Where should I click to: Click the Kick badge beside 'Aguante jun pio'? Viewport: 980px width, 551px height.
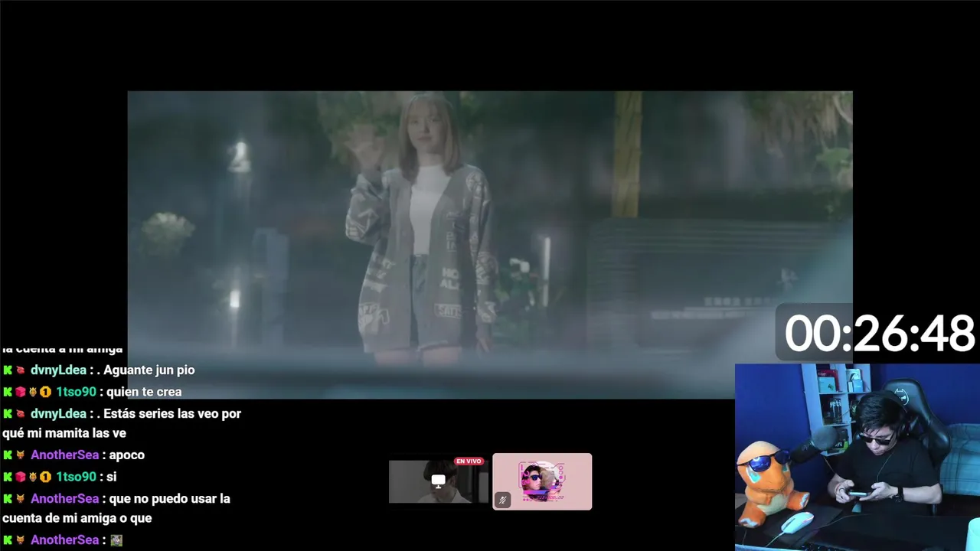point(8,370)
